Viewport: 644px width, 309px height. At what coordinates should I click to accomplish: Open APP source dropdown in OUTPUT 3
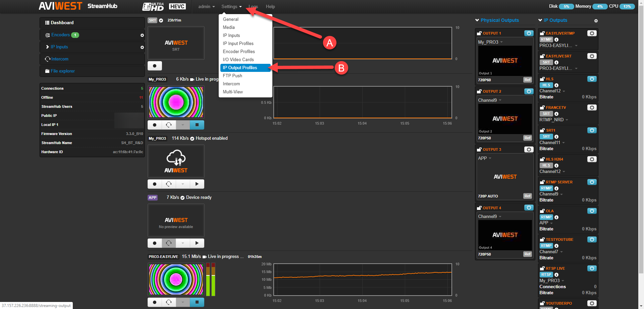pyautogui.click(x=485, y=158)
